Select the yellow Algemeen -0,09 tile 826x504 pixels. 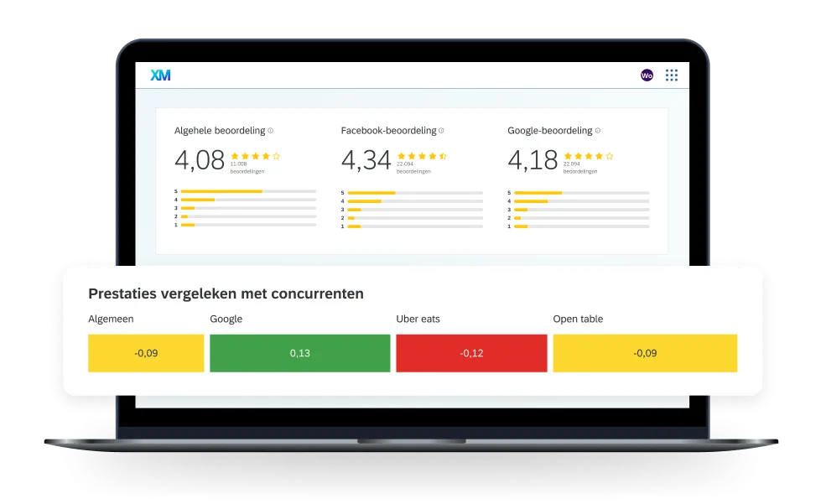coord(146,353)
